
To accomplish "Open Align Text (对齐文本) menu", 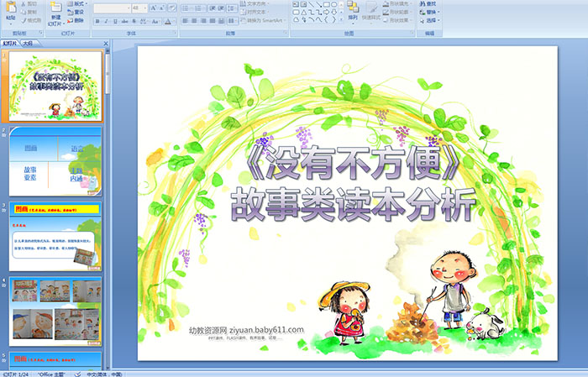I will pos(254,12).
